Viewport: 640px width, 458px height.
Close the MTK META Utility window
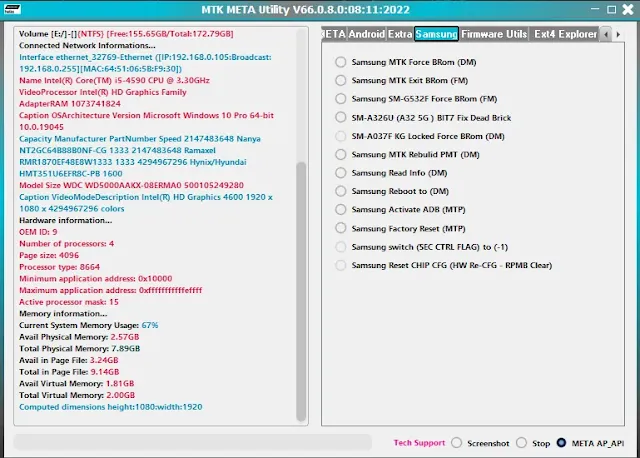pos(628,9)
